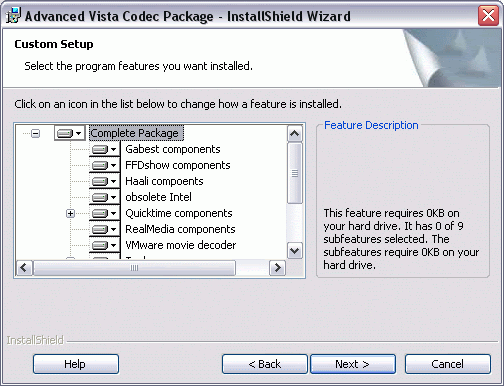Expand the Quicktime components node

pyautogui.click(x=70, y=213)
